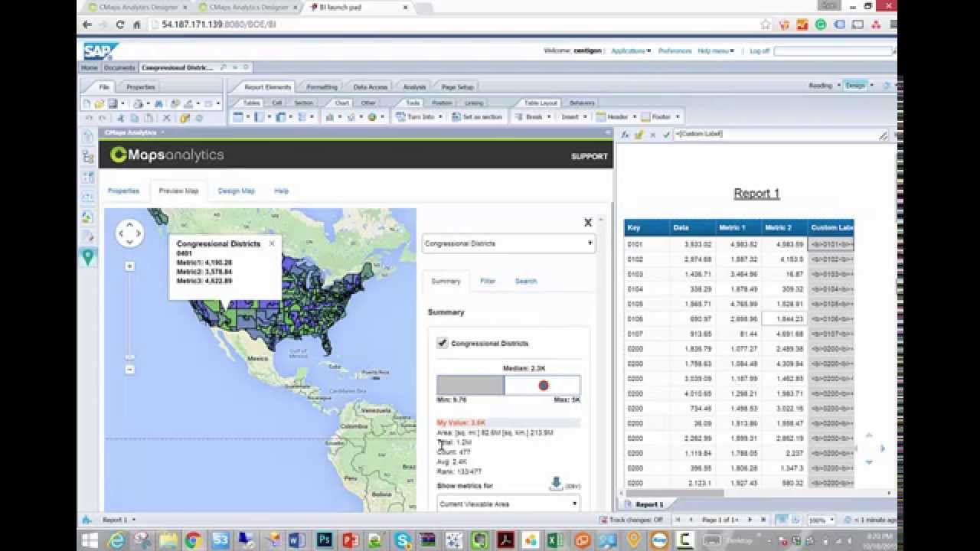The width and height of the screenshot is (980, 551).
Task: Zoom in using the map plus button
Action: tap(129, 266)
